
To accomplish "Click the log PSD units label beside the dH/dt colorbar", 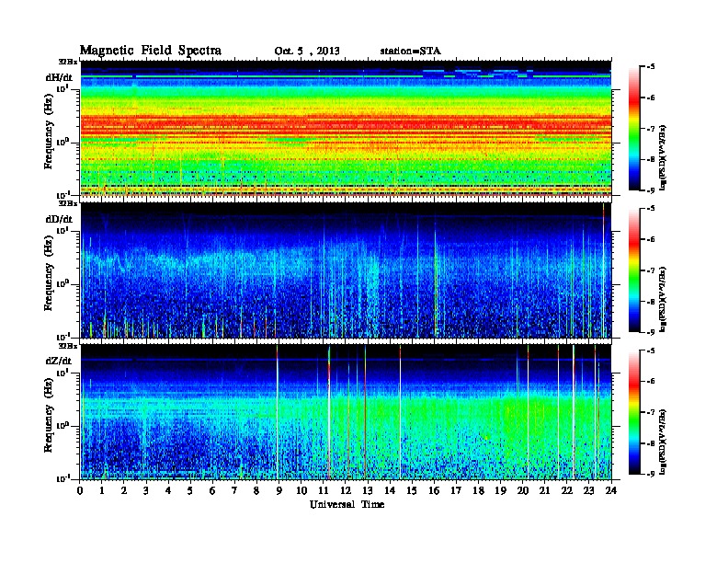I will point(663,157).
